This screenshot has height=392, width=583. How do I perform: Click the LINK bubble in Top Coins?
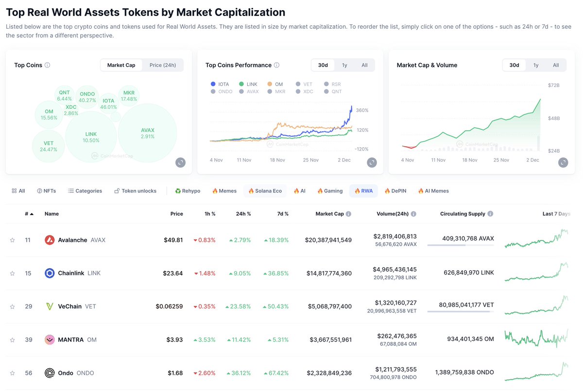(x=91, y=136)
